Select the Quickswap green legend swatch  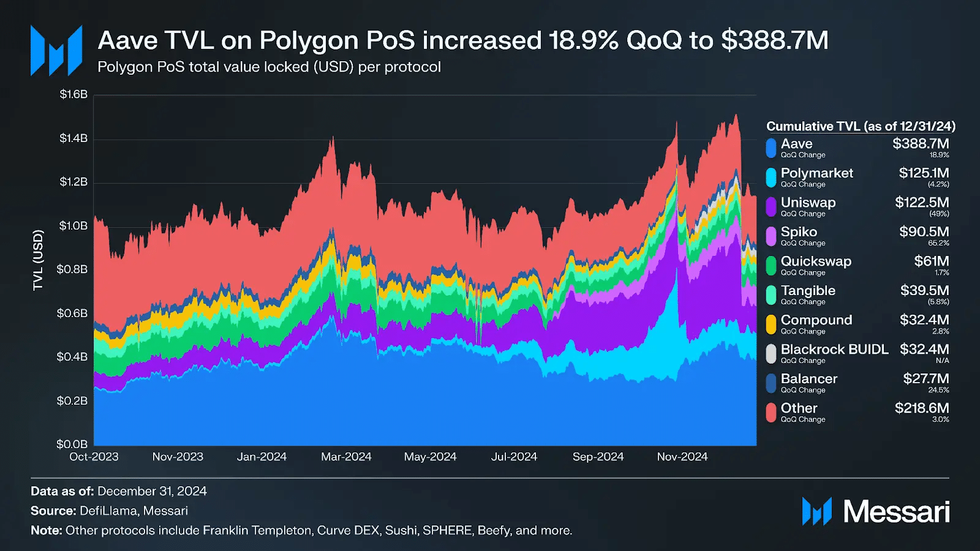tap(771, 266)
